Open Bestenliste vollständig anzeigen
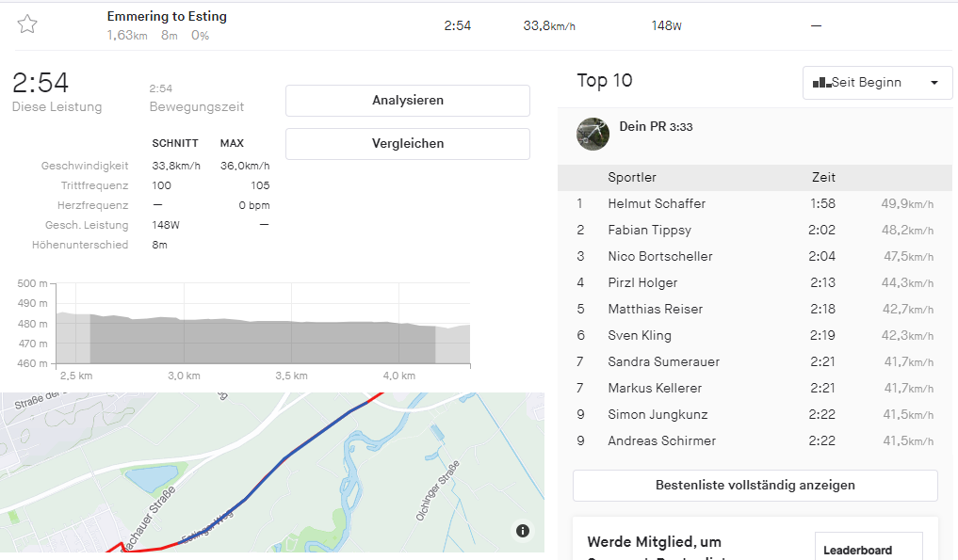 point(755,486)
